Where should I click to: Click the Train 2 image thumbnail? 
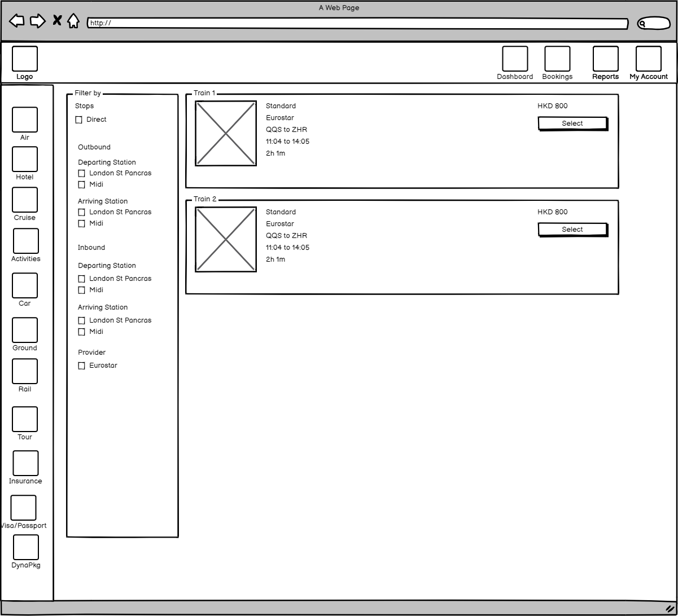[226, 240]
